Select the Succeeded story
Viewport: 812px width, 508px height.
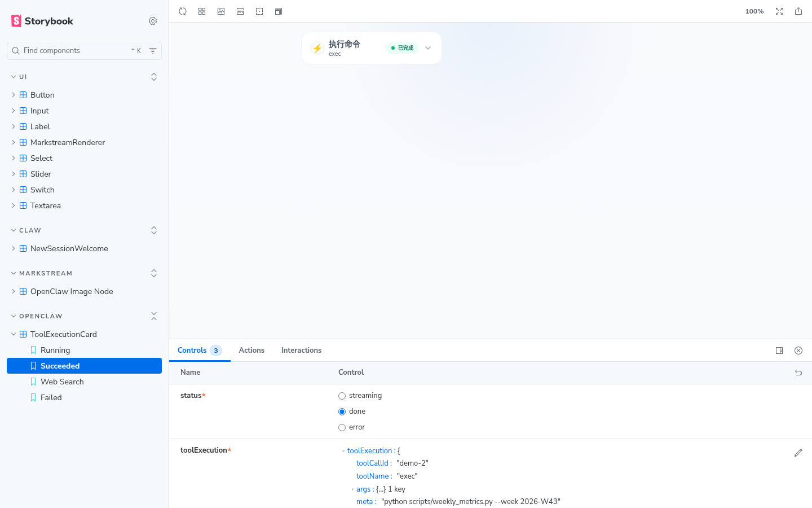click(84, 366)
